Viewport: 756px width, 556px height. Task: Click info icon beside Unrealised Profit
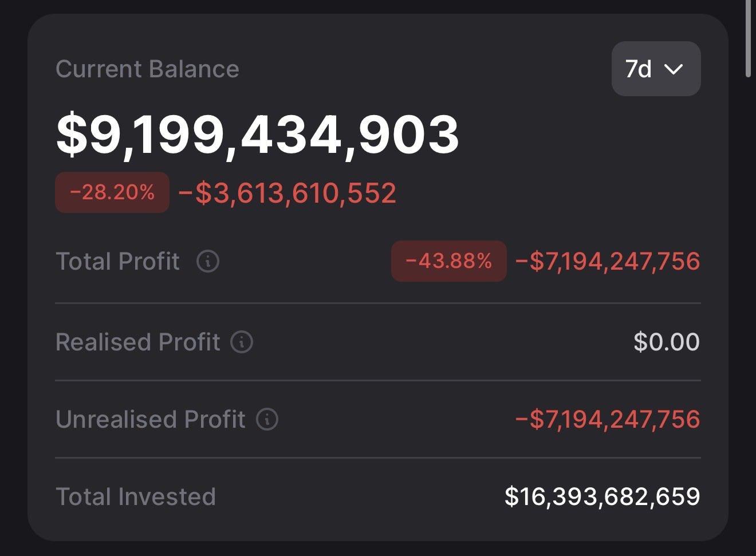[267, 419]
